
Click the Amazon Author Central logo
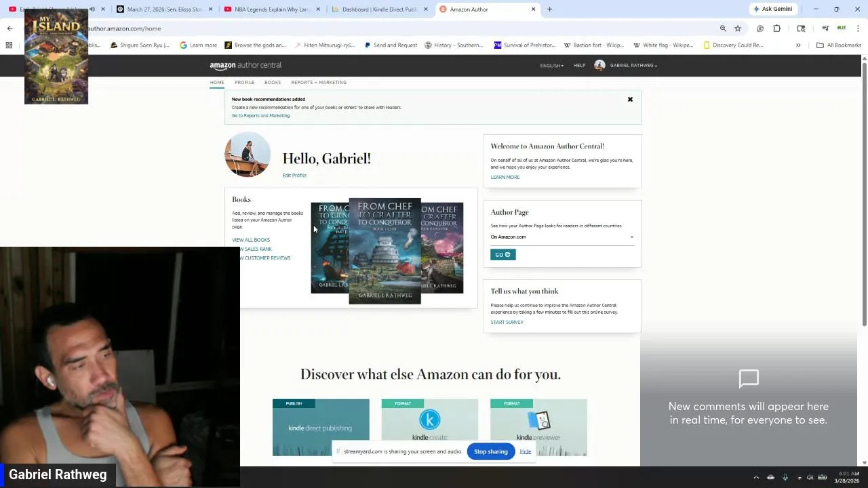point(245,65)
